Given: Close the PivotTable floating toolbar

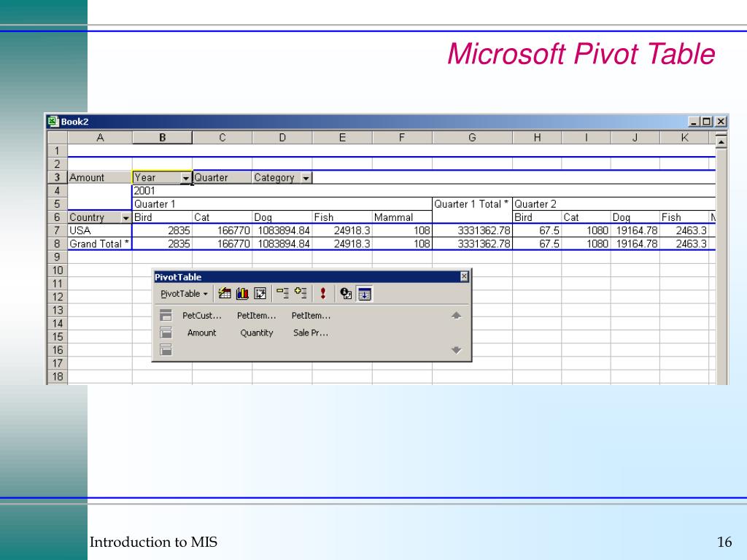Looking at the screenshot, I should [x=465, y=276].
